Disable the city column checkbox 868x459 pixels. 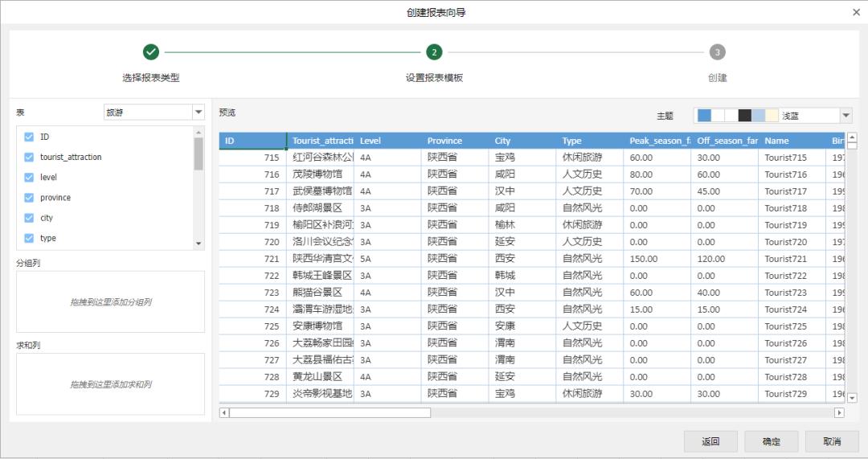click(30, 218)
